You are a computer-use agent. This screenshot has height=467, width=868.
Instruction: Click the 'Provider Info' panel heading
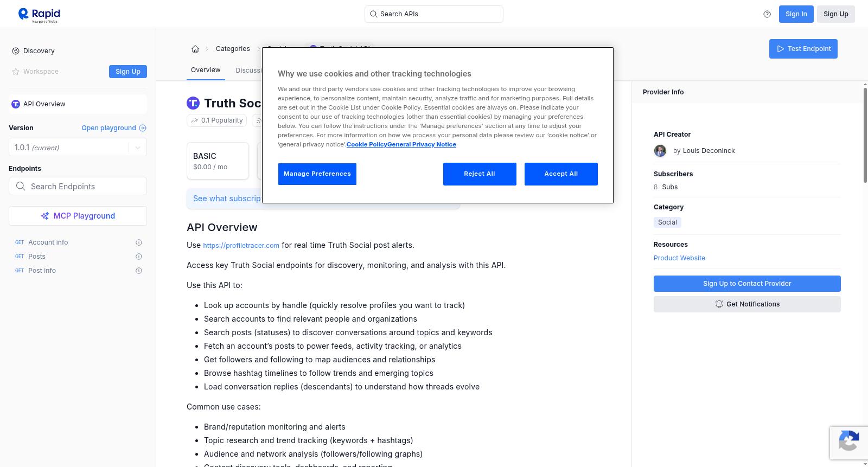pyautogui.click(x=663, y=92)
